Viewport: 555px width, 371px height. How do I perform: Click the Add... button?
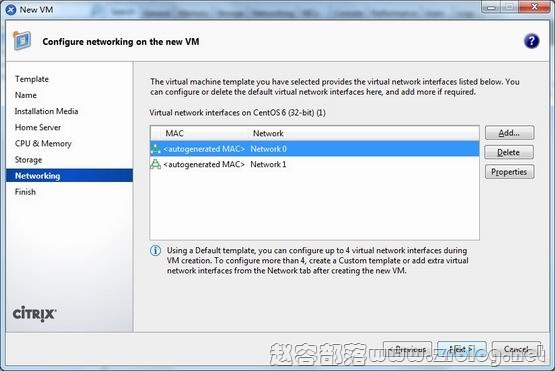[x=509, y=133]
